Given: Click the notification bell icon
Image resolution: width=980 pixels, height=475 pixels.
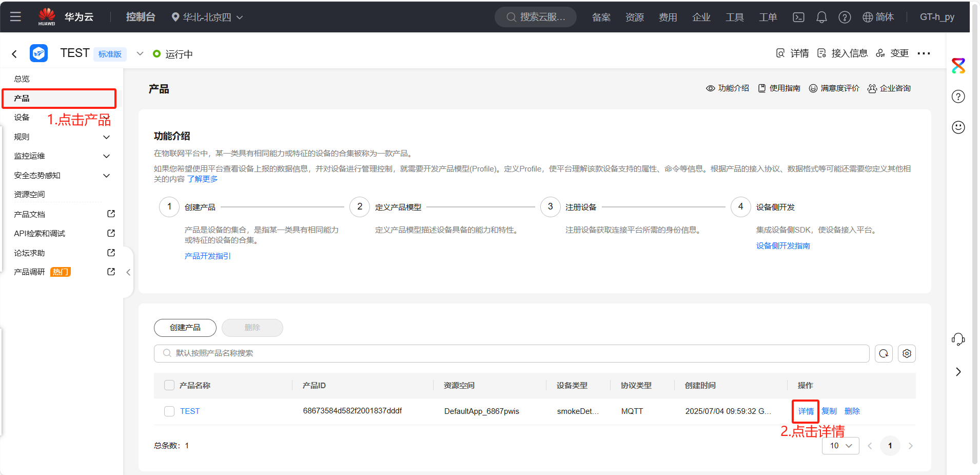Looking at the screenshot, I should point(821,17).
